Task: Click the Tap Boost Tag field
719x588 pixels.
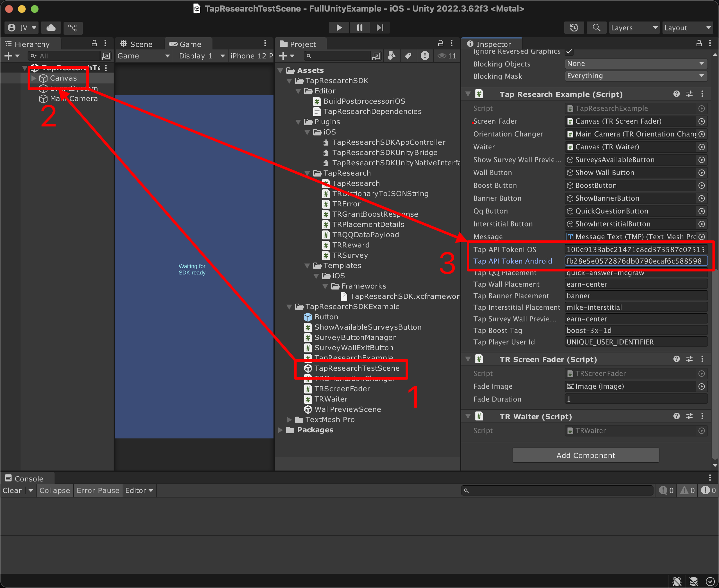Action: (x=636, y=331)
